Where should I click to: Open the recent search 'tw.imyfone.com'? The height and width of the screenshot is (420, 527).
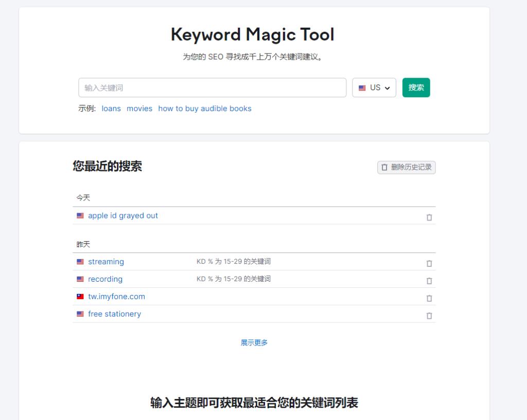(x=117, y=297)
